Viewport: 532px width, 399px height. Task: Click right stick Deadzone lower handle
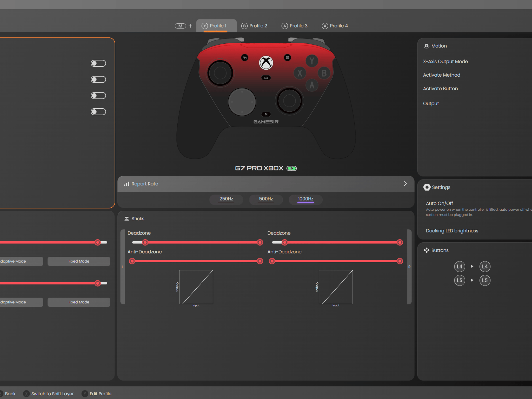click(x=285, y=242)
